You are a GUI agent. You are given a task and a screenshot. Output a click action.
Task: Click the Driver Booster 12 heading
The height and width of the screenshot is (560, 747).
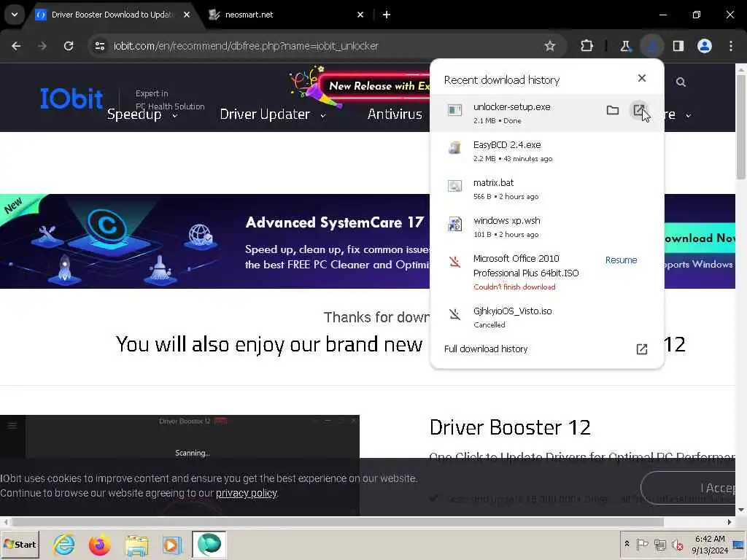[x=510, y=427]
